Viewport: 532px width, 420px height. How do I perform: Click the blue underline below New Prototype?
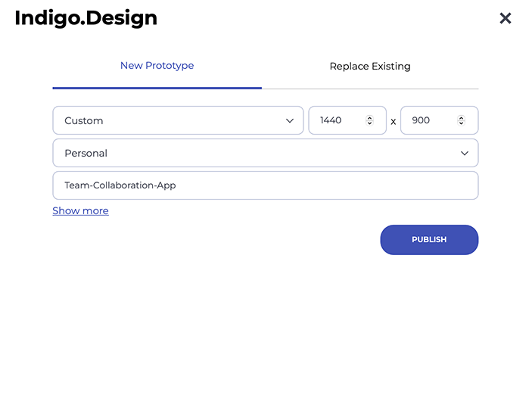(x=157, y=89)
